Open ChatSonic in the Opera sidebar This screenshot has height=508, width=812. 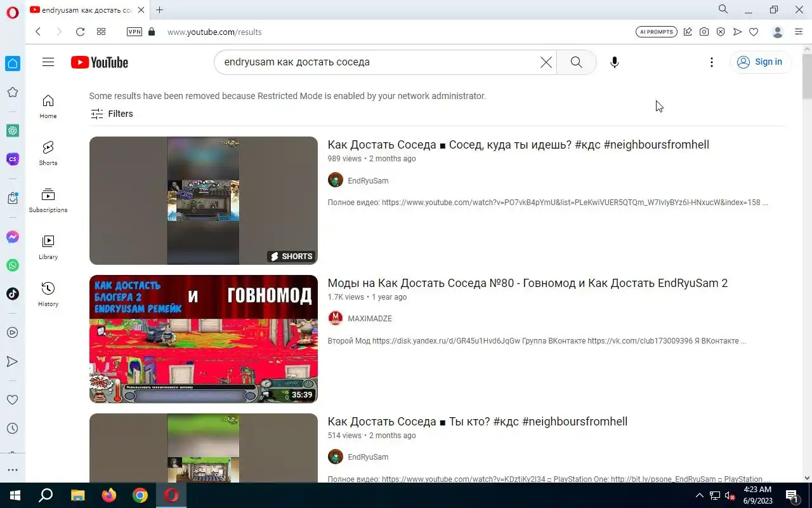click(13, 159)
